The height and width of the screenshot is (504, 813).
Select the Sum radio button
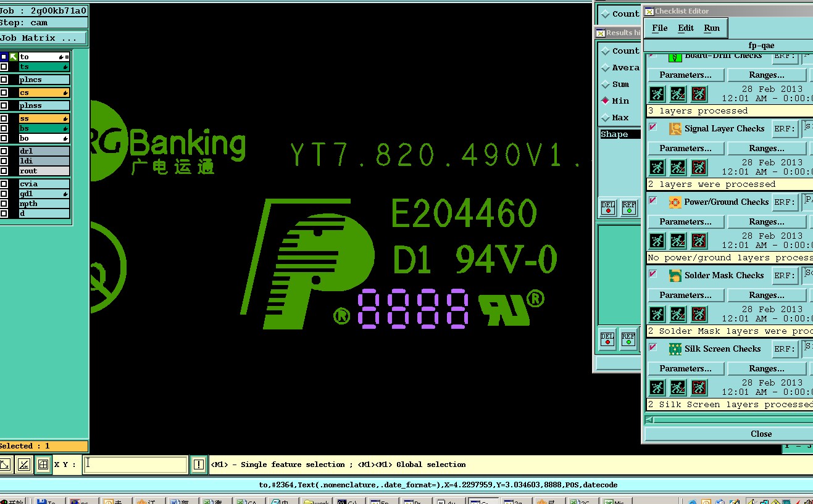tap(606, 84)
